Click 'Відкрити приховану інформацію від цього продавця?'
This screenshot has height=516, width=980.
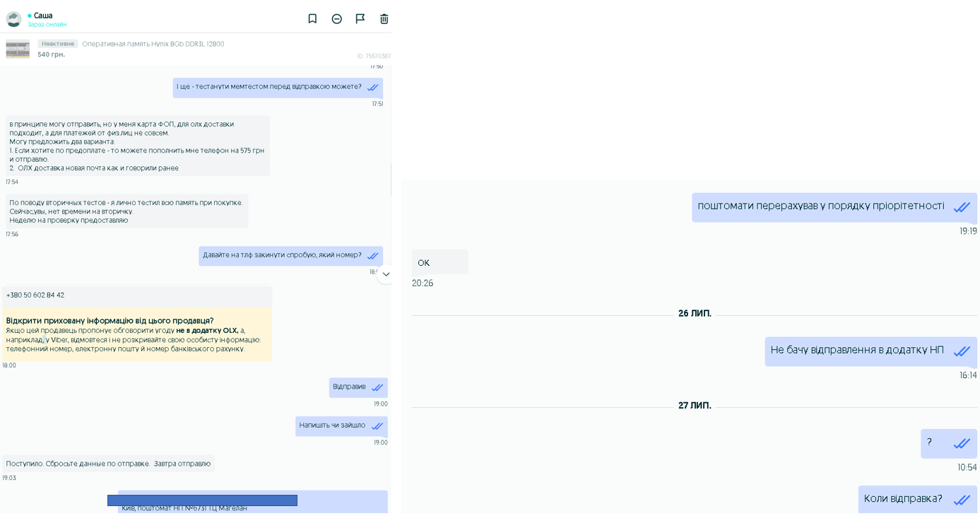click(x=110, y=321)
